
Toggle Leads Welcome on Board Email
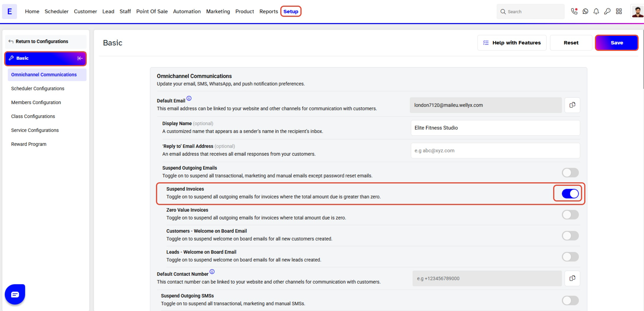tap(570, 257)
